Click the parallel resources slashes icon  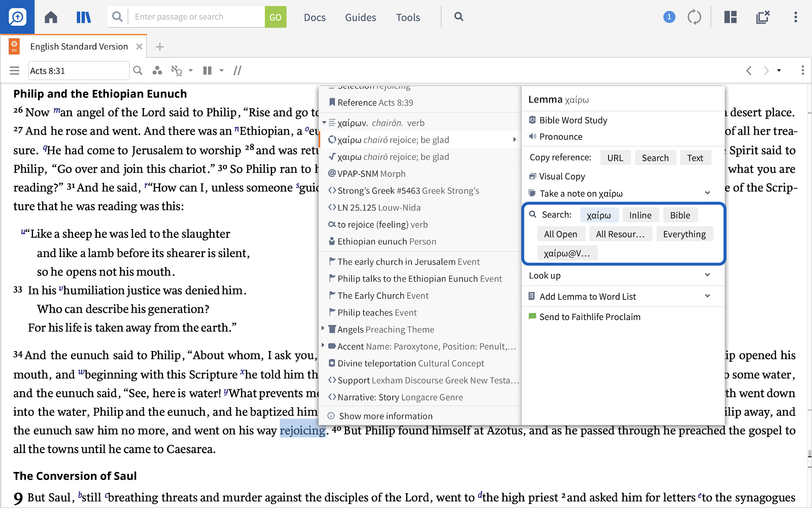[x=238, y=71]
